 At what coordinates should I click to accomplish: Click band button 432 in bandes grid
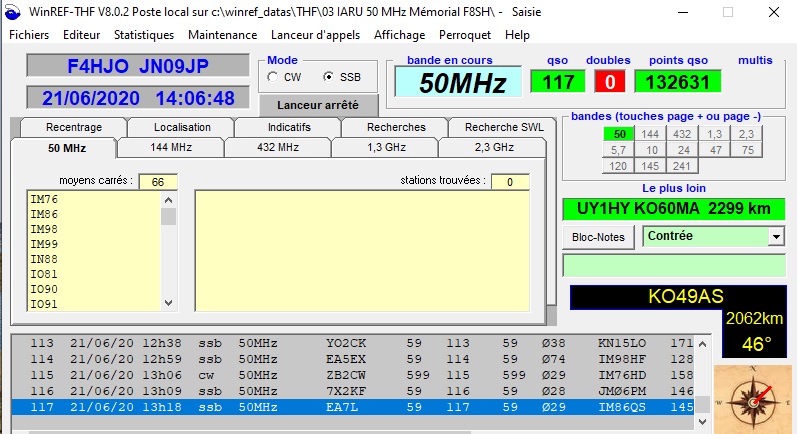coord(682,134)
